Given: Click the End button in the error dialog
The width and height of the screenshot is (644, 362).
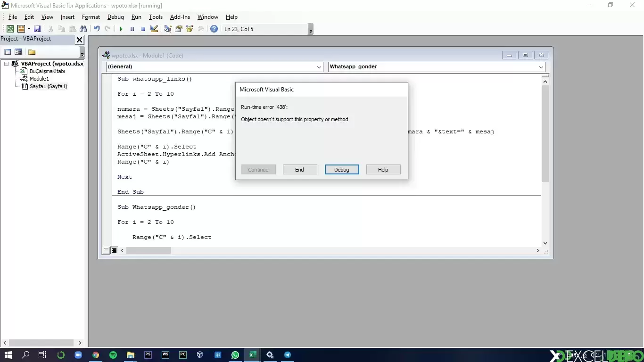Looking at the screenshot, I should pos(300,170).
